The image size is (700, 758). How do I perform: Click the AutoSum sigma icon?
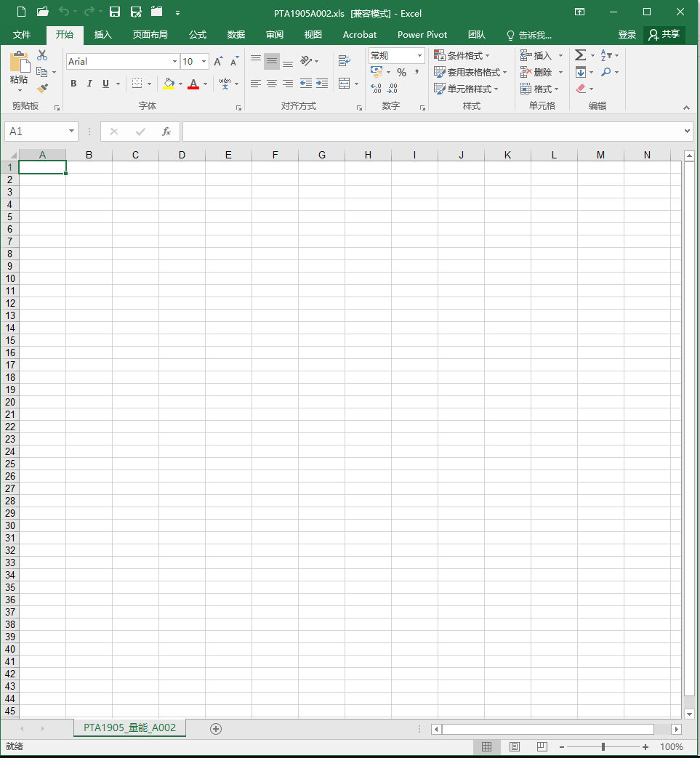click(x=580, y=55)
